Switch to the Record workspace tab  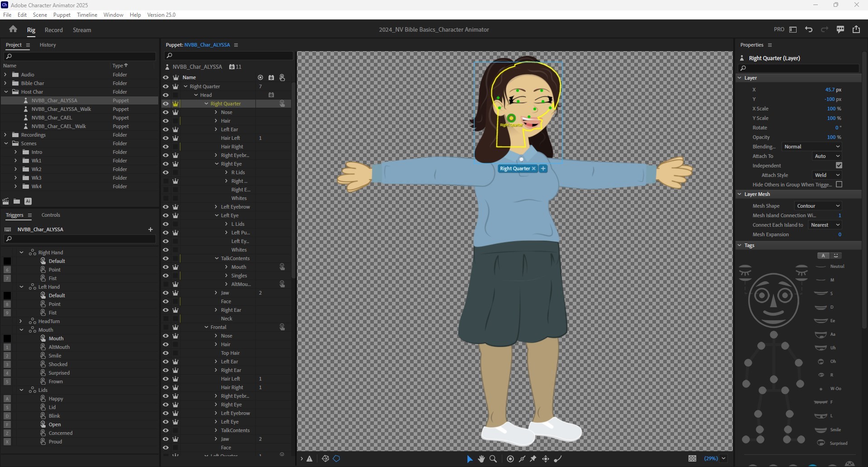tap(53, 30)
